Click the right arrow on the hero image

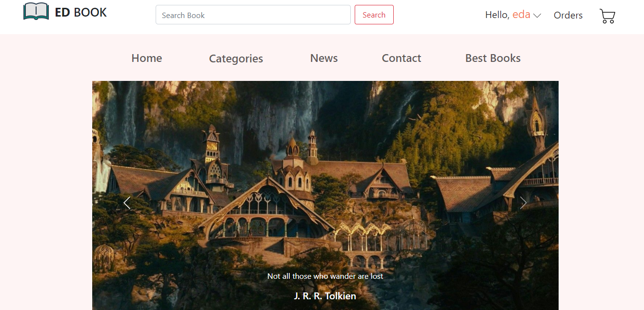[523, 202]
